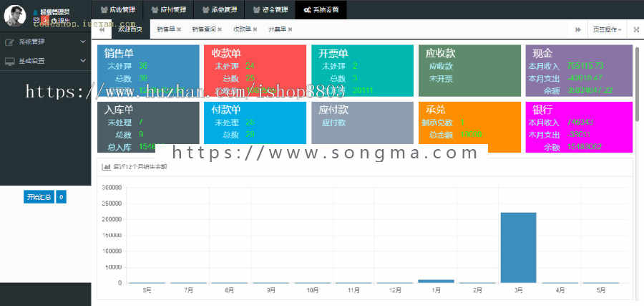
Task: Click the 开始汇总 button
Action: [39, 197]
